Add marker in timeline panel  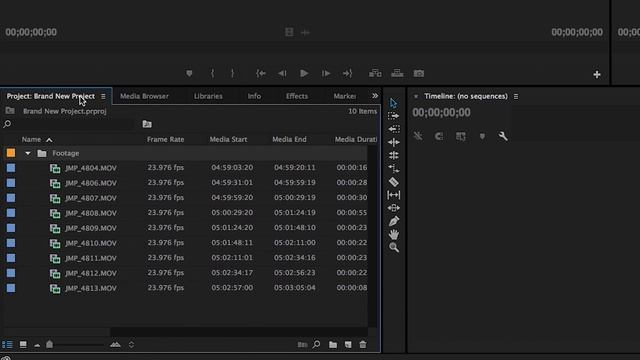[482, 136]
